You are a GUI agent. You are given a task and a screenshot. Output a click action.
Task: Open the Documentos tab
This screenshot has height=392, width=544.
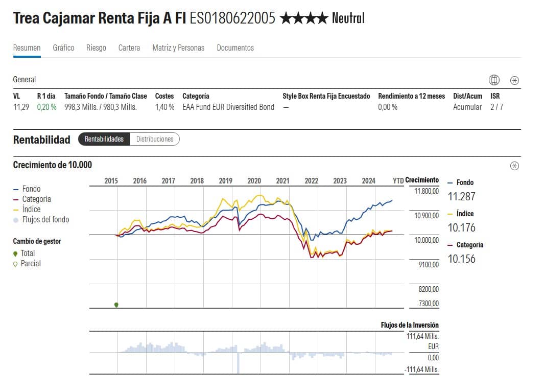coord(235,48)
